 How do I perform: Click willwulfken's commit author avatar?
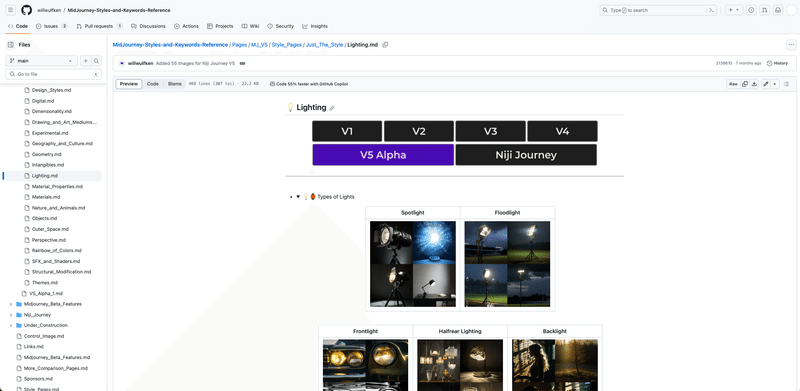[x=122, y=63]
